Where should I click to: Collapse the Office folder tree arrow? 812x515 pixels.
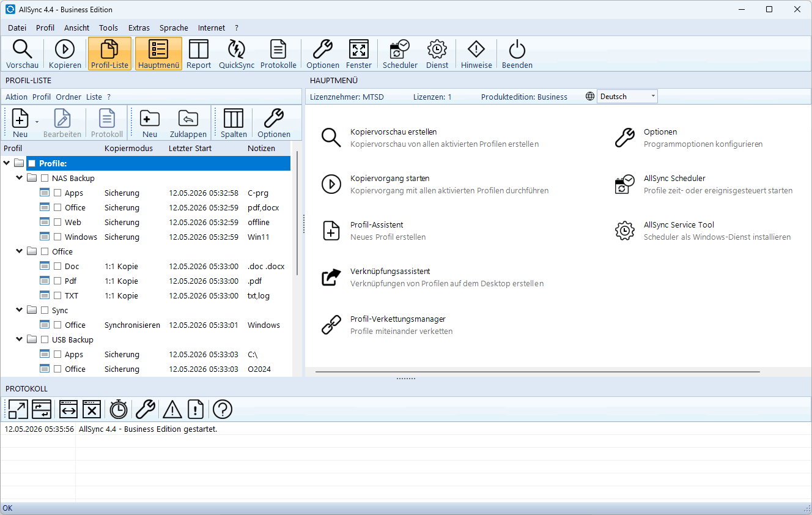(20, 251)
